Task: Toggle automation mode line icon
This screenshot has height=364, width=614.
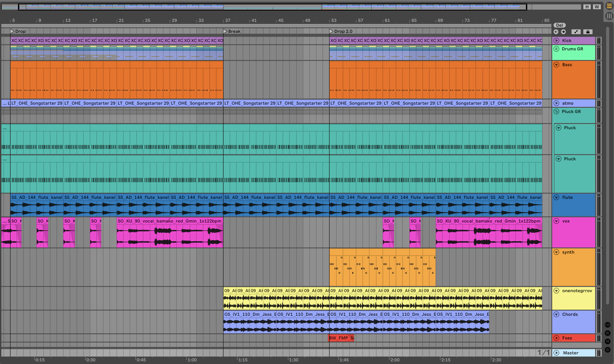Action: coord(576,32)
